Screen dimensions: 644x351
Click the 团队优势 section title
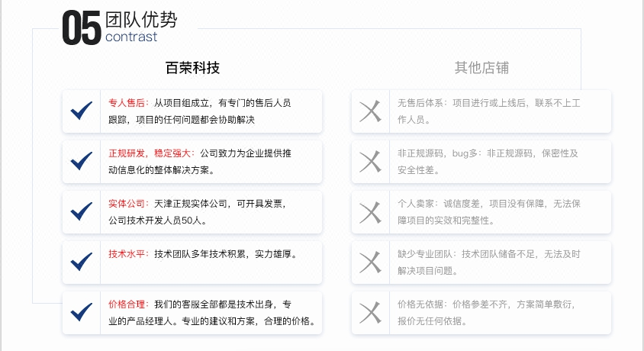click(141, 20)
